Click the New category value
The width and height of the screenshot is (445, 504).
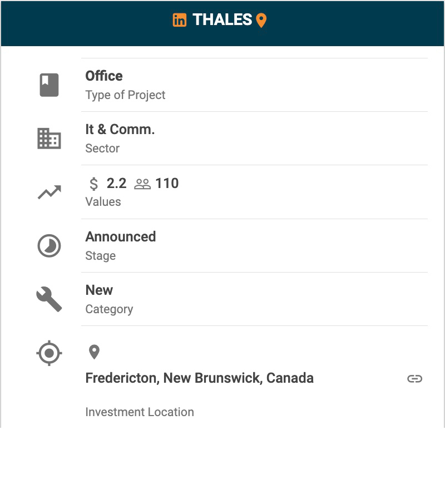click(x=99, y=290)
